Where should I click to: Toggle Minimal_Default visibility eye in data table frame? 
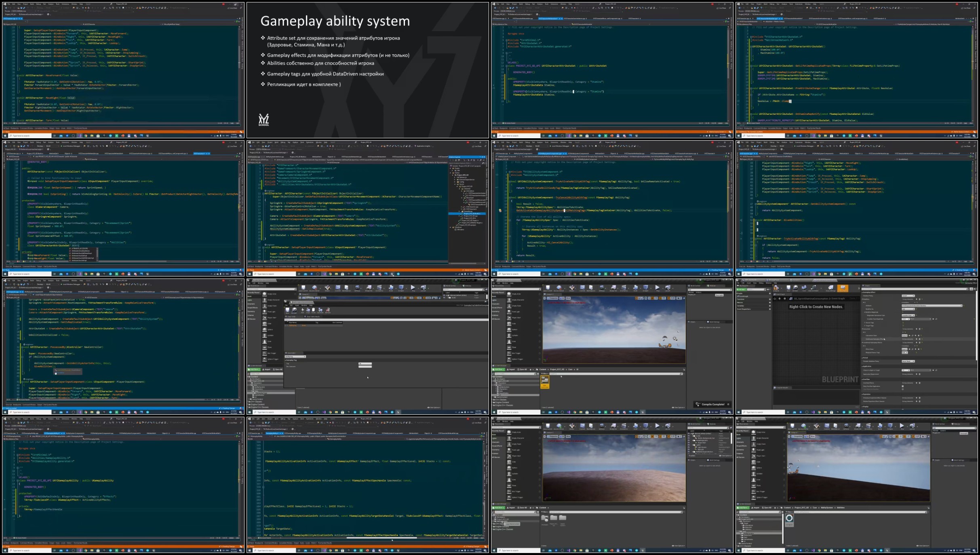coord(444,295)
